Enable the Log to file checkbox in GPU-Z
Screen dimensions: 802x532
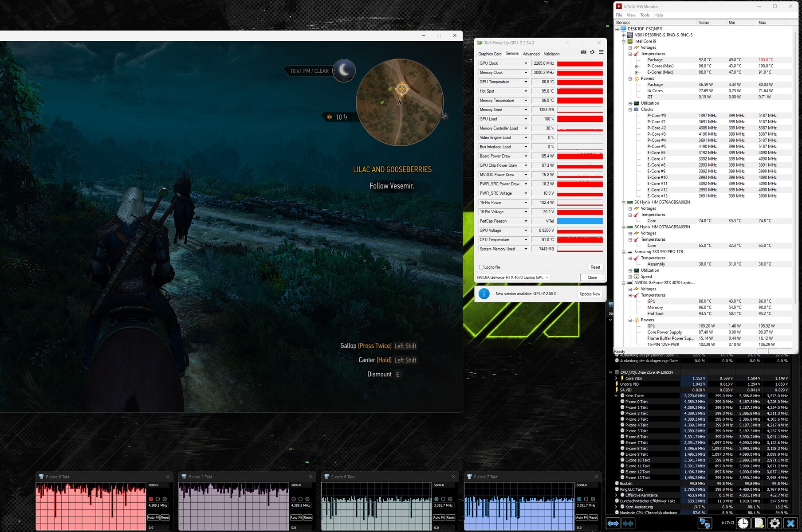click(481, 267)
